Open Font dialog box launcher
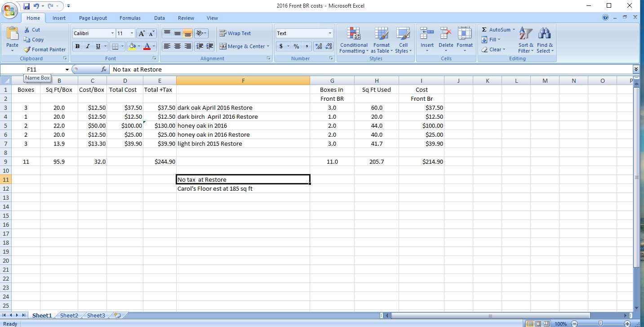Image resolution: width=644 pixels, height=327 pixels. (x=155, y=58)
